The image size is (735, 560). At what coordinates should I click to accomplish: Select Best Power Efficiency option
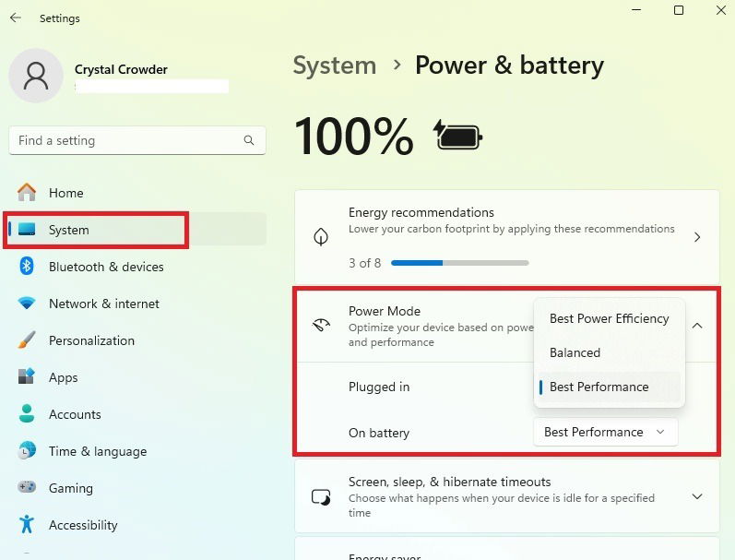pyautogui.click(x=609, y=318)
